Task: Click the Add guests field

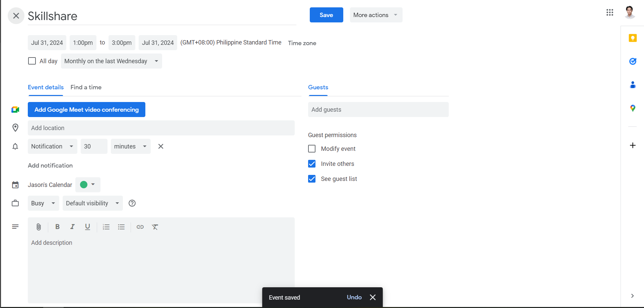Action: 378,110
